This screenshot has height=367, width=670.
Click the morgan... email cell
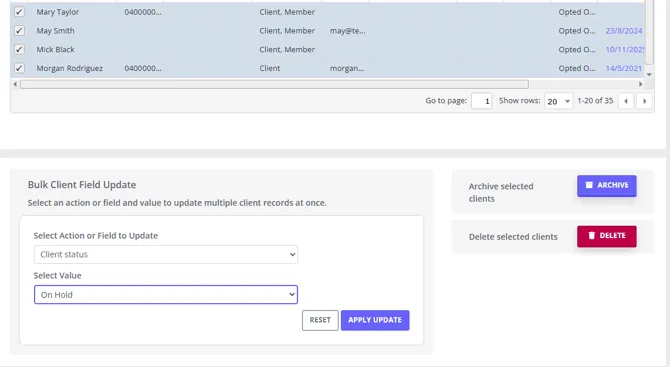click(x=347, y=68)
